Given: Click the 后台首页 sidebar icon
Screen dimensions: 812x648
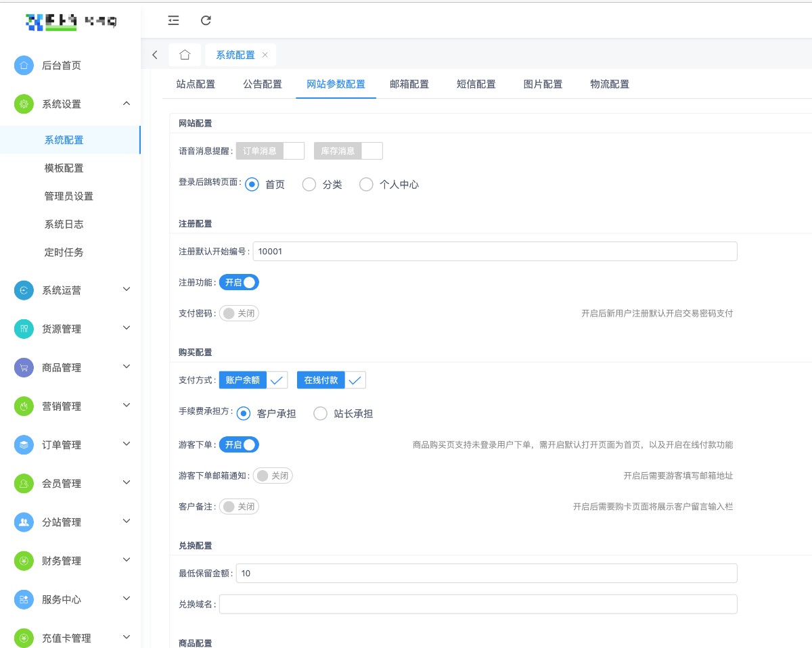Looking at the screenshot, I should (24, 66).
